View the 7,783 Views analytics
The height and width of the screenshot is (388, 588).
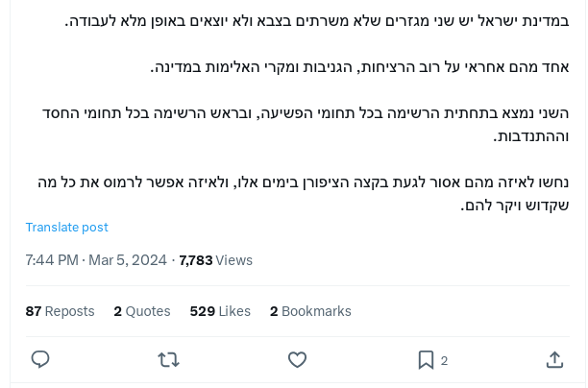pyautogui.click(x=215, y=260)
